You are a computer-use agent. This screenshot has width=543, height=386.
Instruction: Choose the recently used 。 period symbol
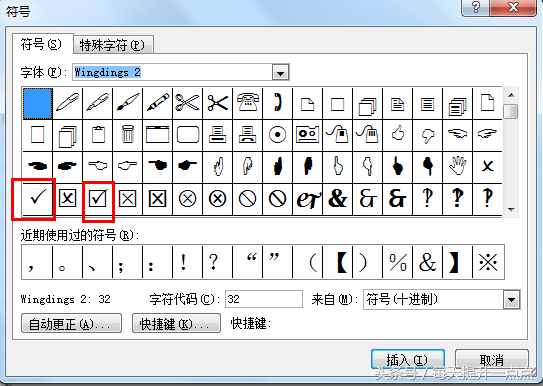pos(67,262)
